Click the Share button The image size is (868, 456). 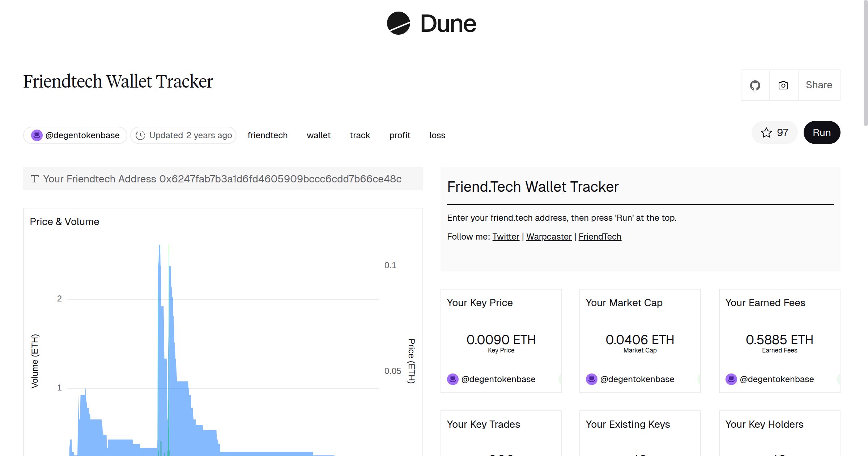pyautogui.click(x=819, y=85)
